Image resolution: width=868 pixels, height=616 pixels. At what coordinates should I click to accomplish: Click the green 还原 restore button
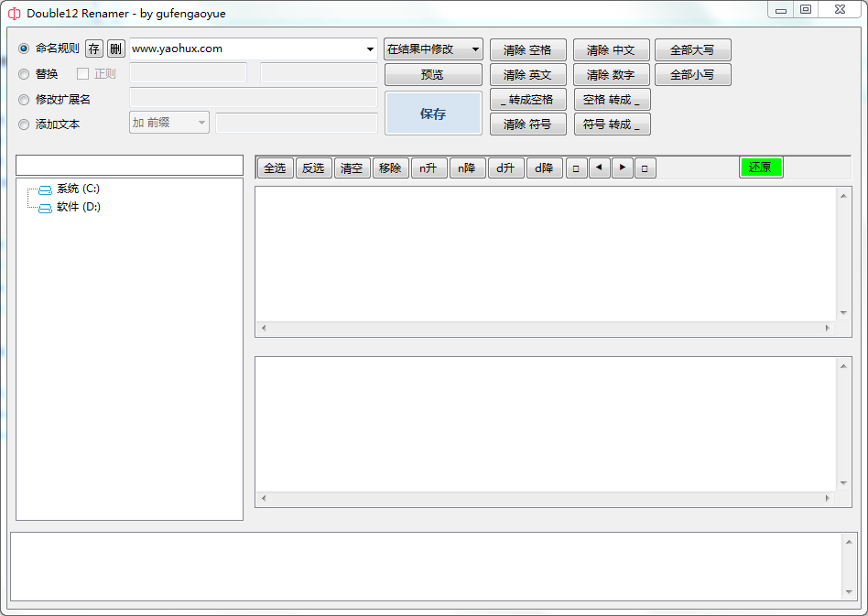[x=761, y=168]
